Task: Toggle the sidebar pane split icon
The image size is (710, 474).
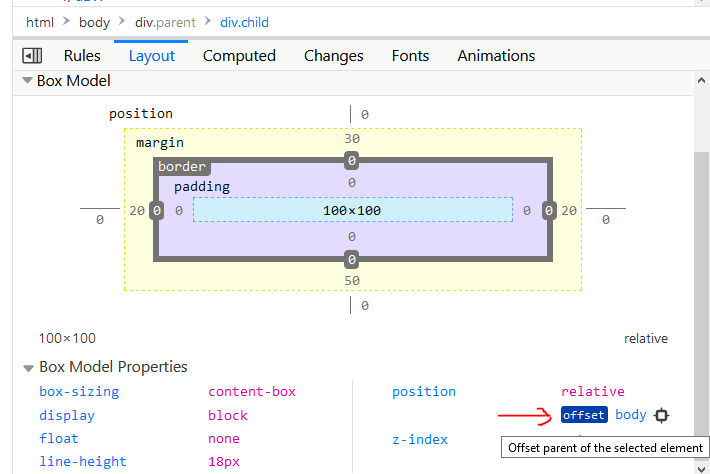Action: (x=32, y=56)
